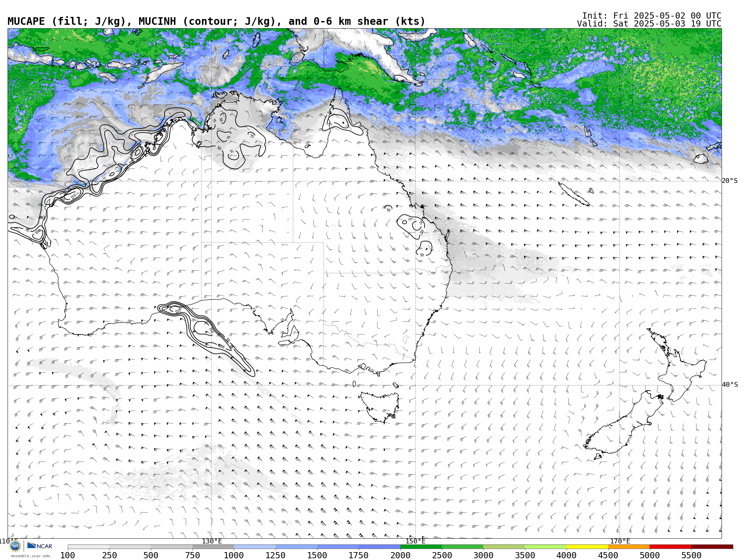The width and height of the screenshot is (744, 560).
Task: Click the 500 colorbar value label
Action: click(x=151, y=555)
